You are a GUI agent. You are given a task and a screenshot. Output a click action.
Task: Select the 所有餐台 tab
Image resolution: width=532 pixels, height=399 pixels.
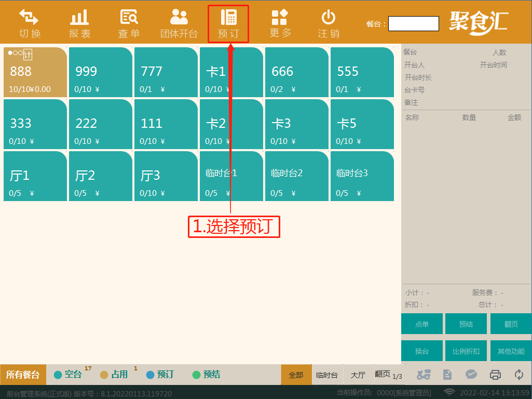23,375
